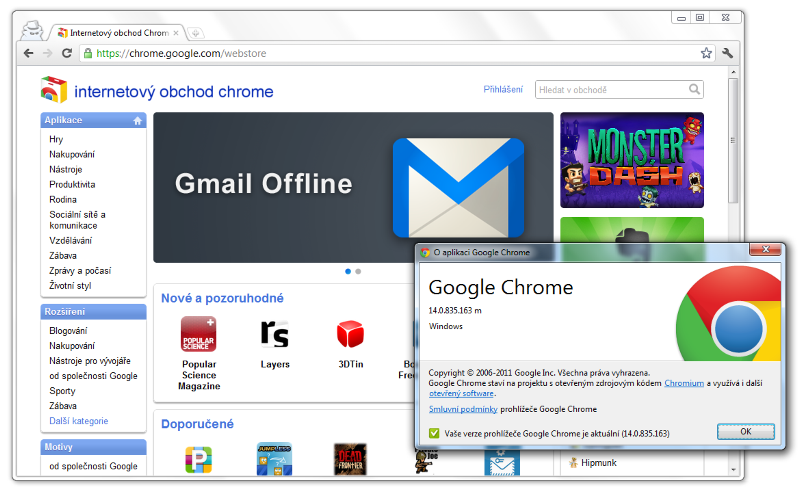Select the Aplikace section header
The image size is (800, 490).
tap(93, 120)
